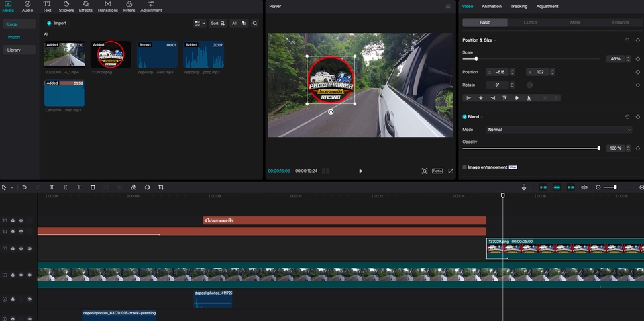Align layer to bottom edge
The image size is (644, 321).
[x=529, y=98]
